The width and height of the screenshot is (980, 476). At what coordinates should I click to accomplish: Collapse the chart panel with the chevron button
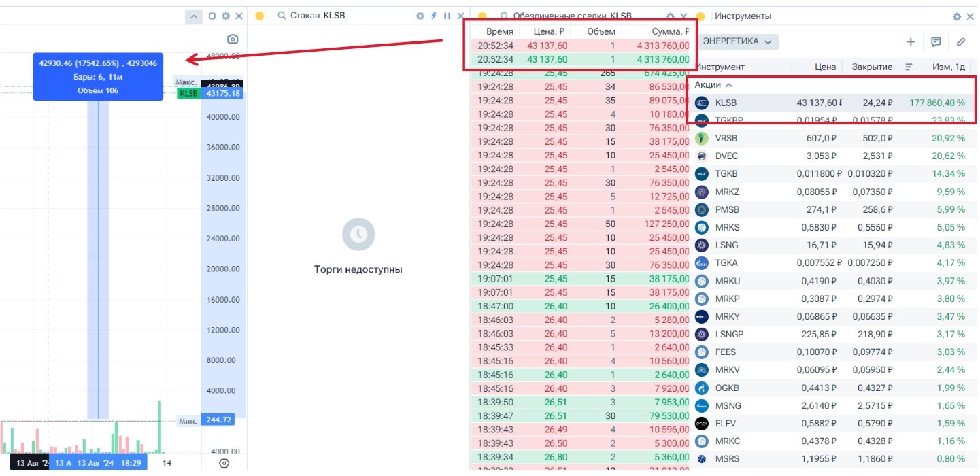pos(194,16)
